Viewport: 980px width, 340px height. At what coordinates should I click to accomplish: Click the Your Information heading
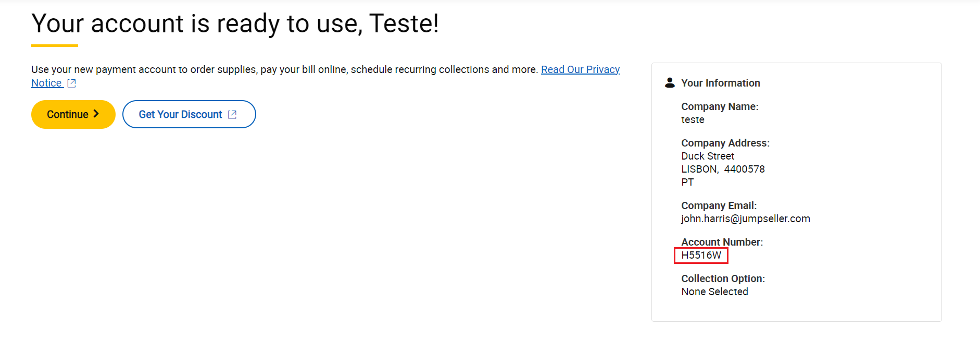(720, 83)
